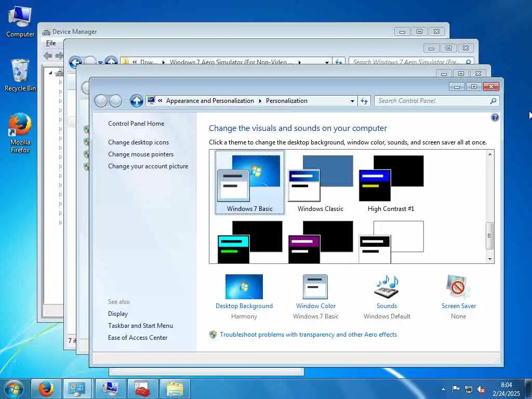Click the Device Manager title bar icon
Image resolution: width=532 pixels, height=399 pixels.
(46, 32)
